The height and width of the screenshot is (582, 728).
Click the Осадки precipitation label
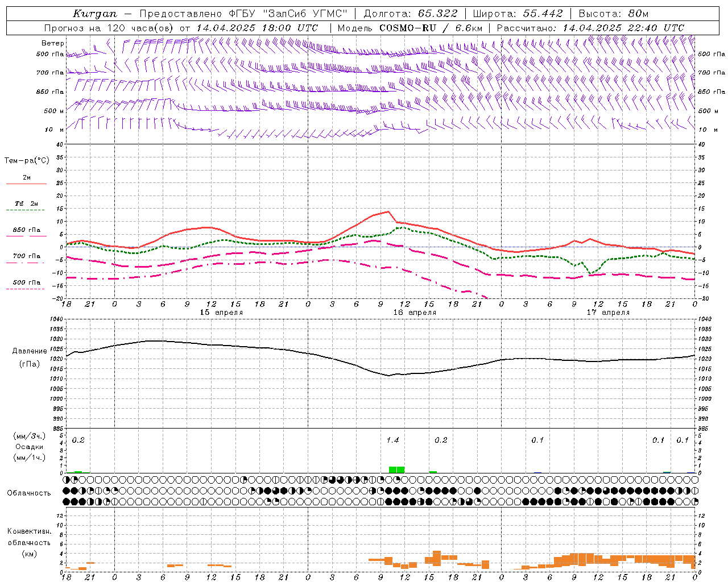point(29,447)
